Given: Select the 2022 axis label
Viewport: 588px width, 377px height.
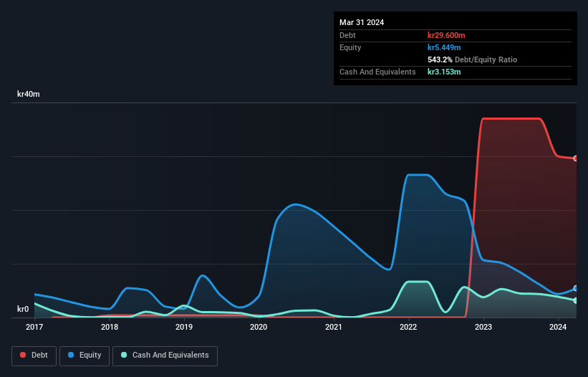Looking at the screenshot, I should pos(408,327).
